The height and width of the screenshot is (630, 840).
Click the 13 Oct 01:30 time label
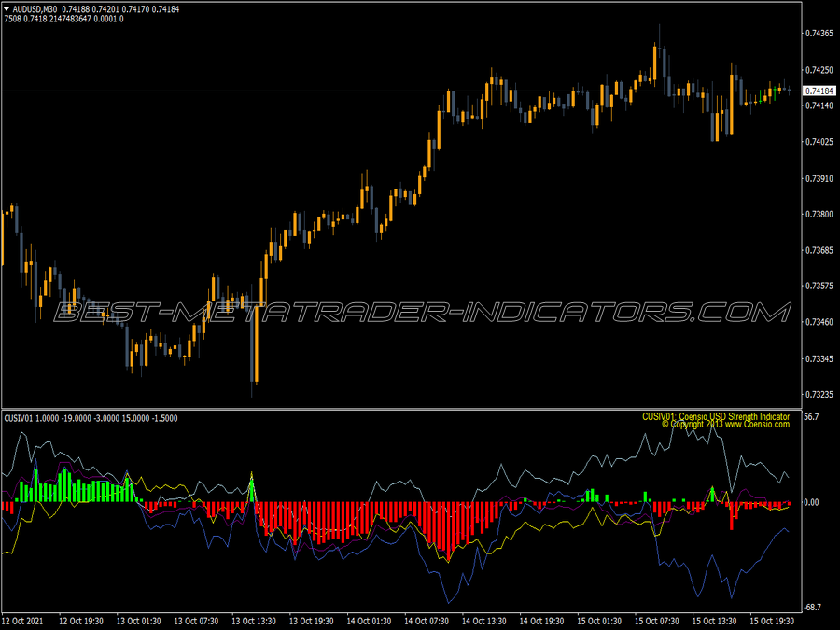click(x=139, y=622)
